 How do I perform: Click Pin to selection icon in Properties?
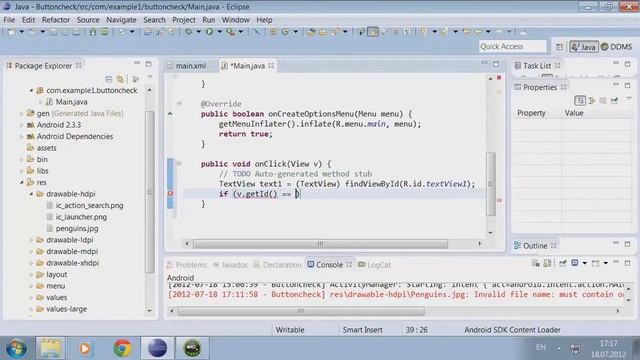[x=614, y=100]
